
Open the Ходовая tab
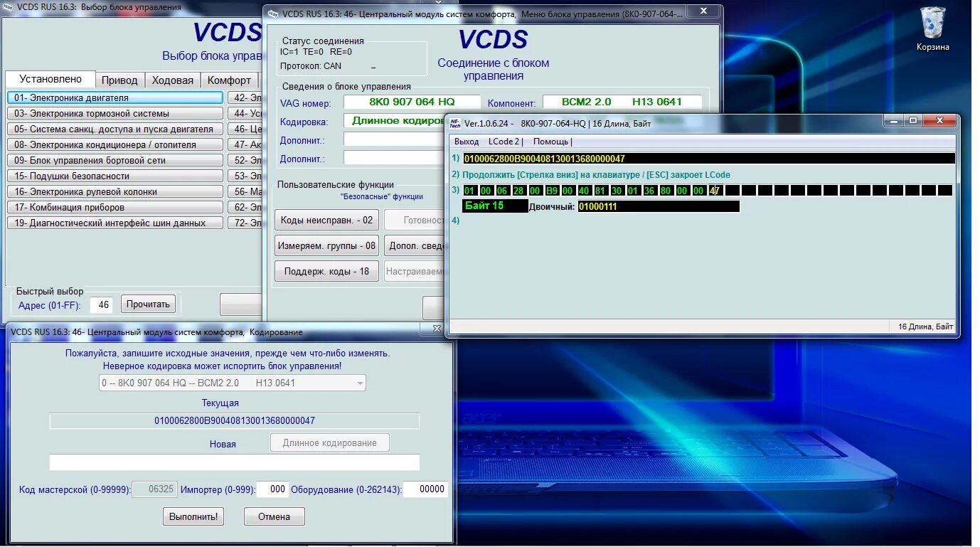(173, 80)
